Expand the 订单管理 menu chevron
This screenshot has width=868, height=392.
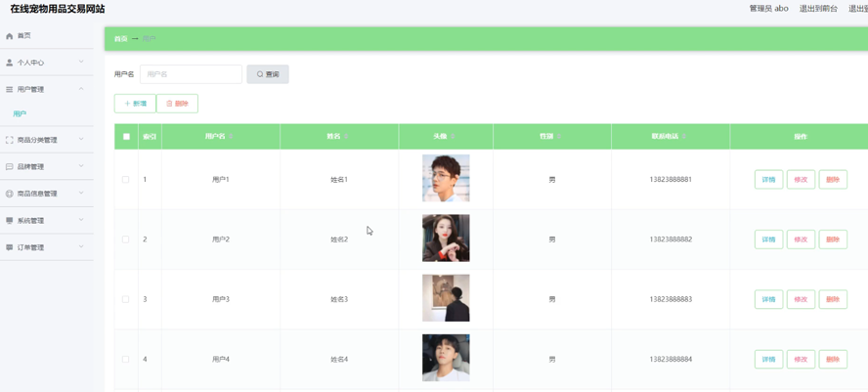(x=81, y=247)
